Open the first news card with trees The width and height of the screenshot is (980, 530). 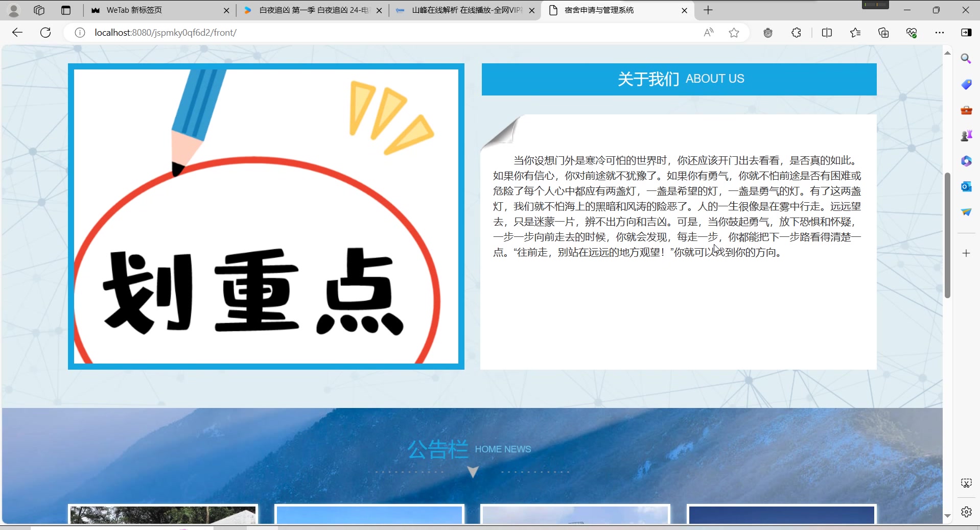(x=163, y=514)
